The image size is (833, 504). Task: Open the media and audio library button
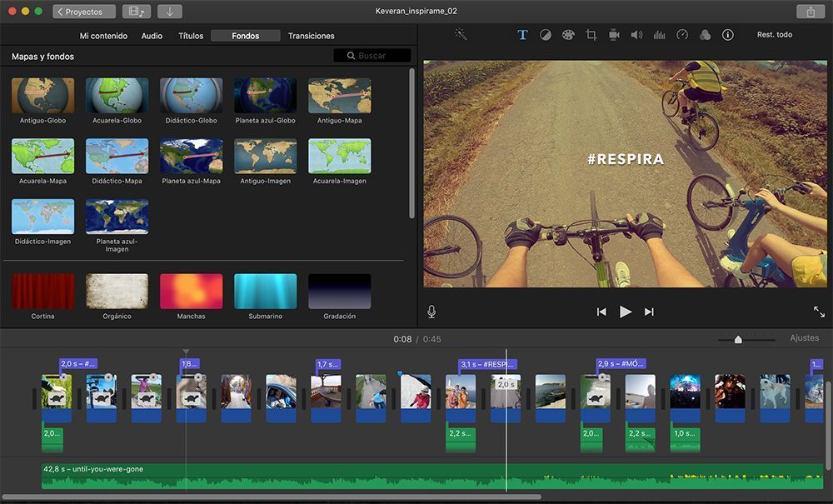(x=137, y=11)
